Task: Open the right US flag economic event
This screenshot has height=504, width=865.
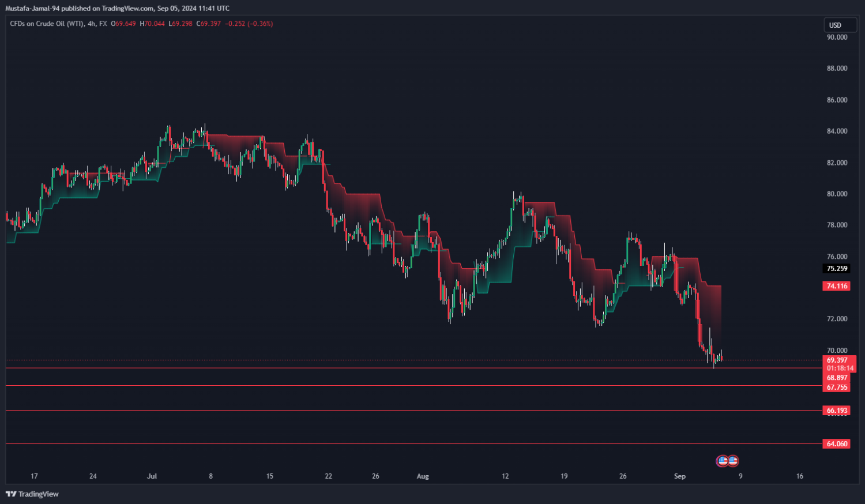Action: click(x=733, y=461)
